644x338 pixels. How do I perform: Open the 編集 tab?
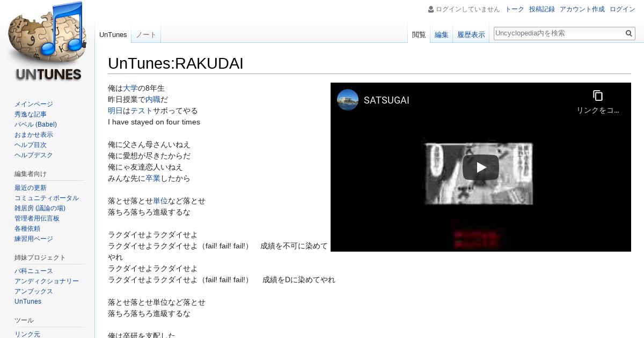pos(442,35)
